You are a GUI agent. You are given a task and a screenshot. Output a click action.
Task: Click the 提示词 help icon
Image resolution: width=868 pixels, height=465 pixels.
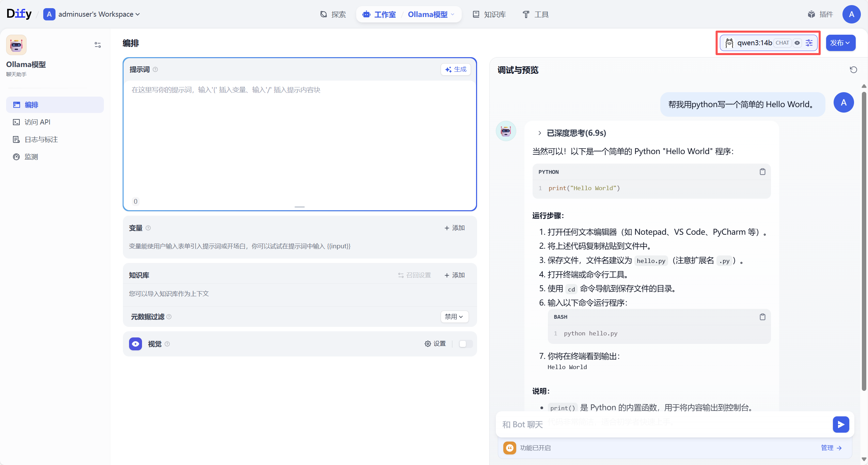pyautogui.click(x=155, y=69)
